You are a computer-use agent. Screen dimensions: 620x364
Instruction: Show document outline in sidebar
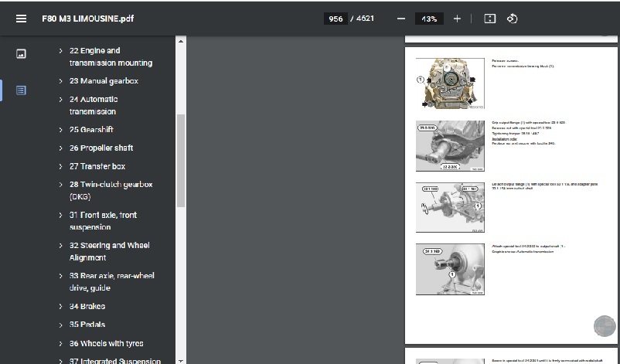tap(21, 90)
